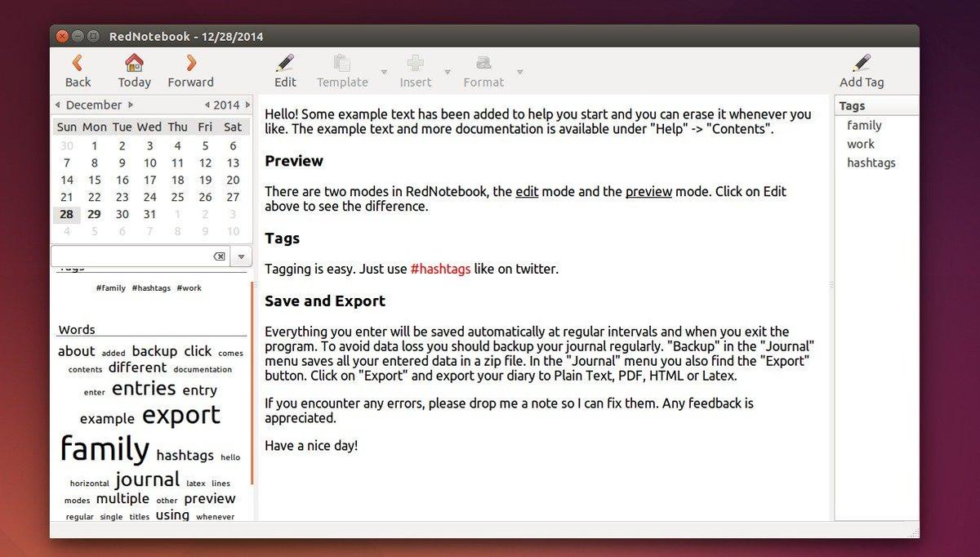Click the word 'preview' in word cloud
Image resolution: width=980 pixels, height=557 pixels.
(x=209, y=499)
